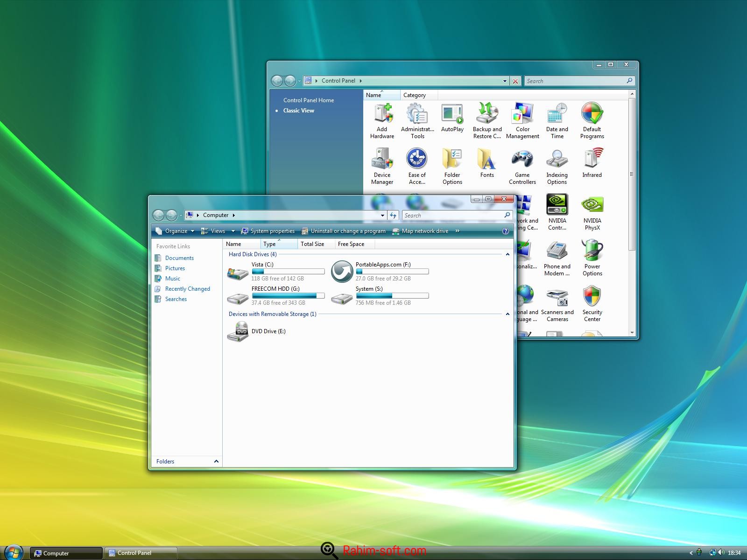Image resolution: width=747 pixels, height=560 pixels.
Task: Open Date and Time settings
Action: click(x=557, y=121)
